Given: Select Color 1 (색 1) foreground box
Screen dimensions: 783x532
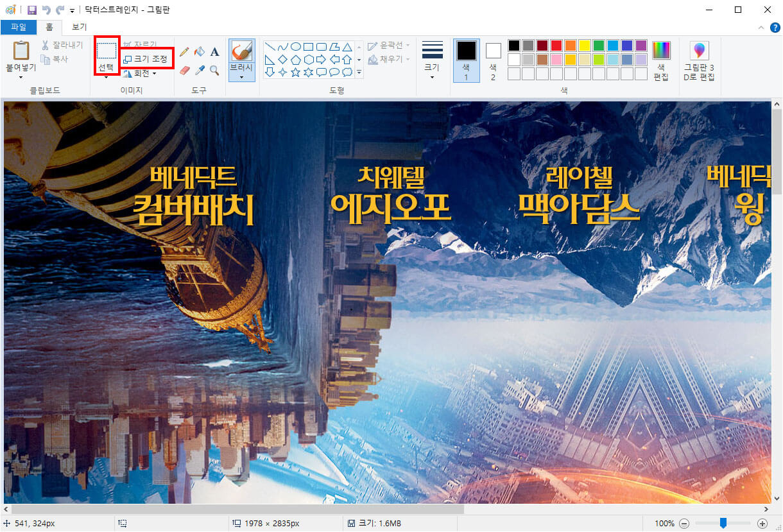Looking at the screenshot, I should [467, 61].
